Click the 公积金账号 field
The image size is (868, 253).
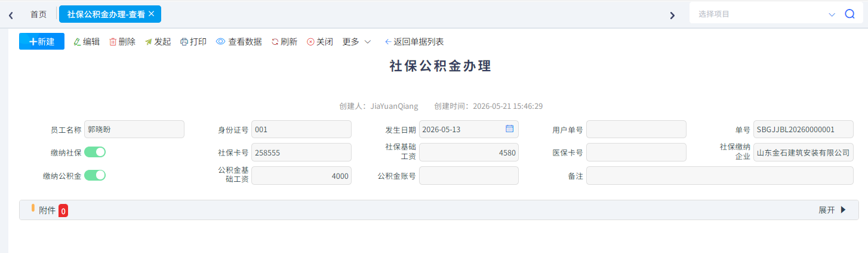pos(469,176)
